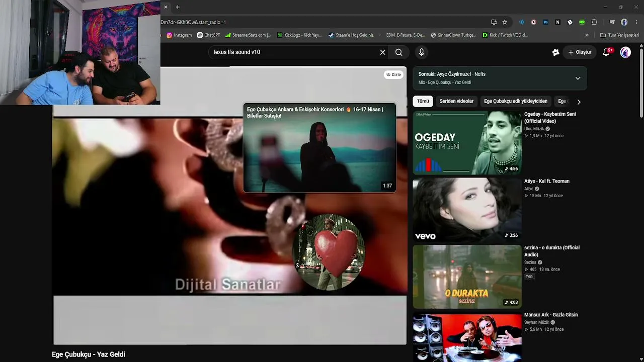This screenshot has height=362, width=644.
Task: Open the sezina o durakta thumbnail
Action: (467, 277)
